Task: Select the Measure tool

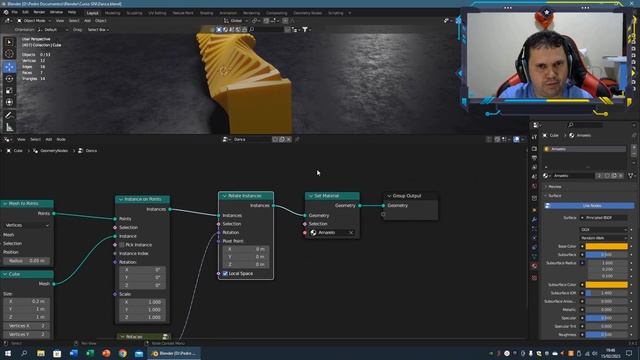Action: coord(9,128)
